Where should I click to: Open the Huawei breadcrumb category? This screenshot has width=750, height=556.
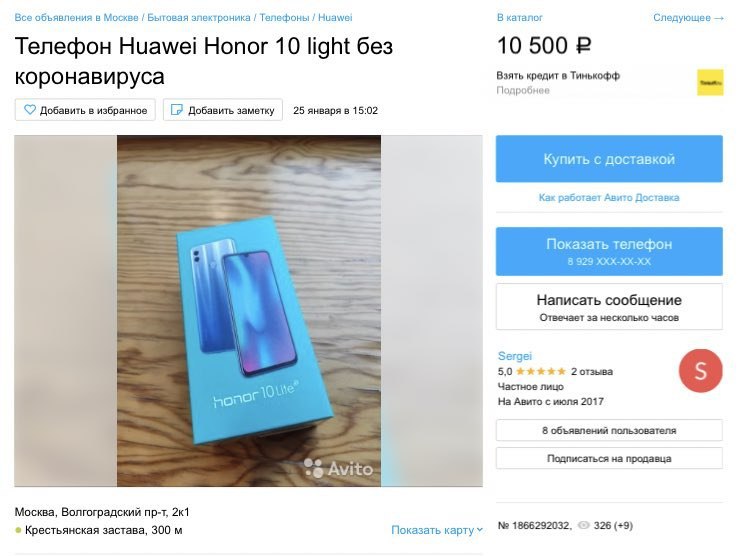point(335,18)
